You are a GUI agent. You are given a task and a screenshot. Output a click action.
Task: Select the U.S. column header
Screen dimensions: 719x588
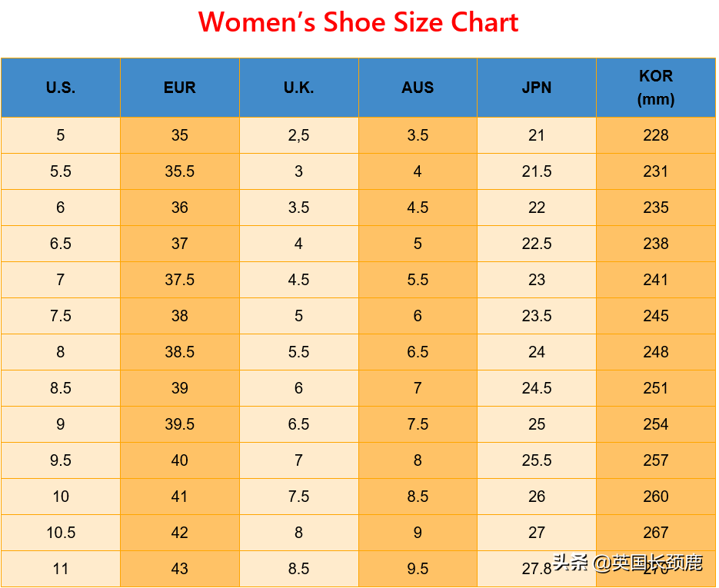point(61,88)
